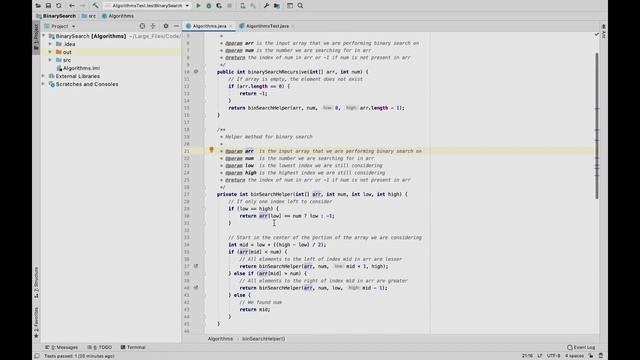Screen dimensions: 640x360
Task: Click the intention lightbulb on line 21
Action: pyautogui.click(x=211, y=150)
